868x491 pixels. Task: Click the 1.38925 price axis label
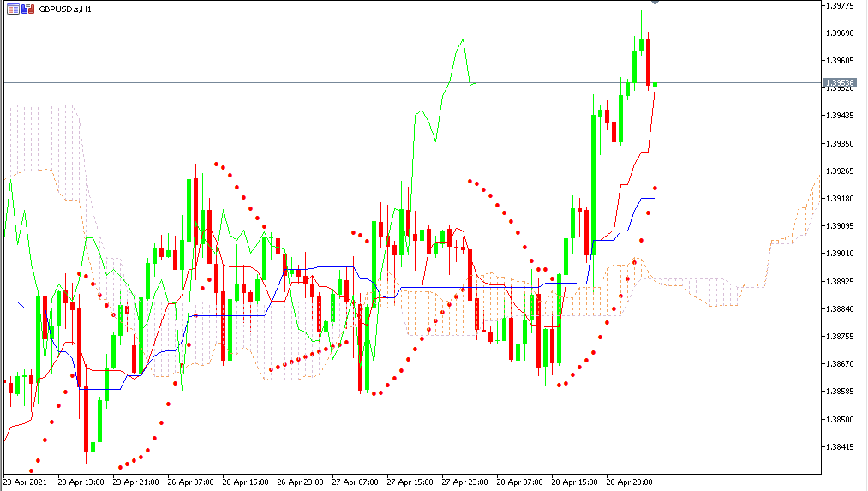(x=840, y=281)
